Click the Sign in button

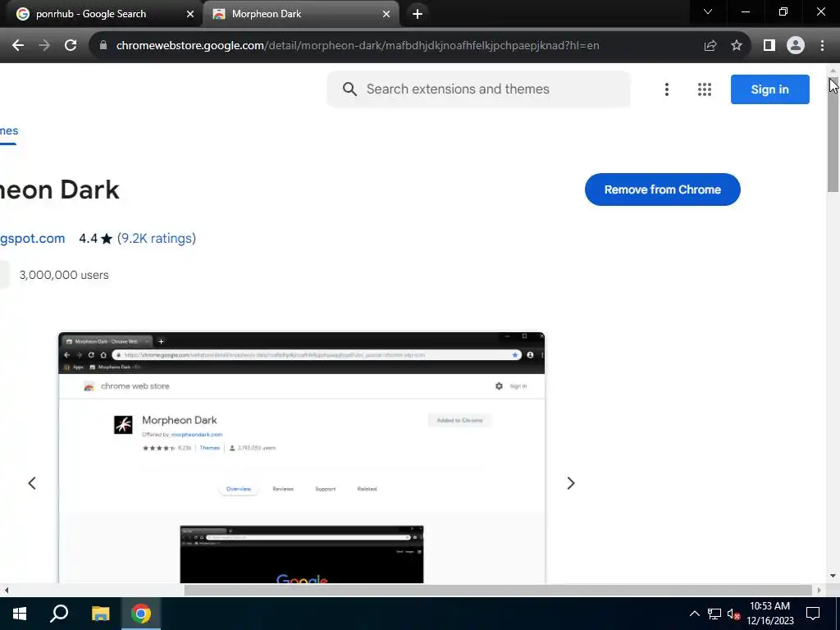(x=769, y=89)
